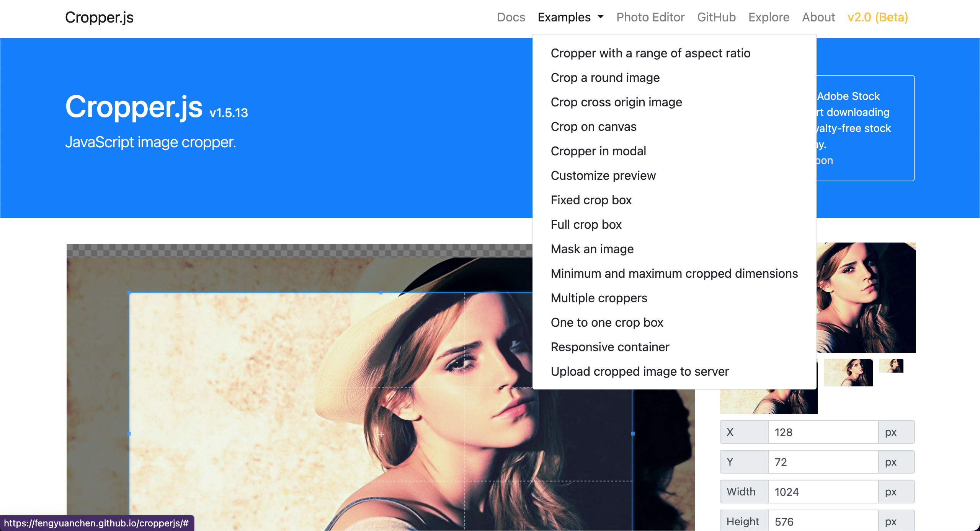Viewport: 980px width, 531px height.
Task: Click the Width value input field
Action: coord(823,492)
